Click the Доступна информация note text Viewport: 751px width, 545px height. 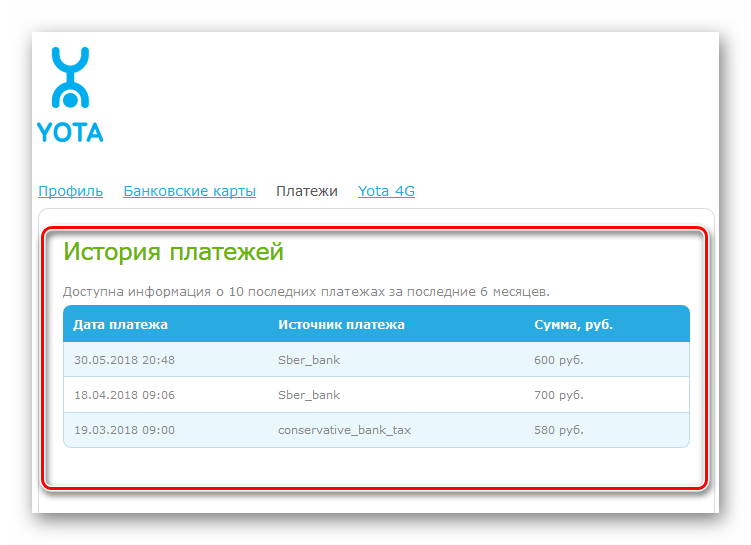point(306,292)
